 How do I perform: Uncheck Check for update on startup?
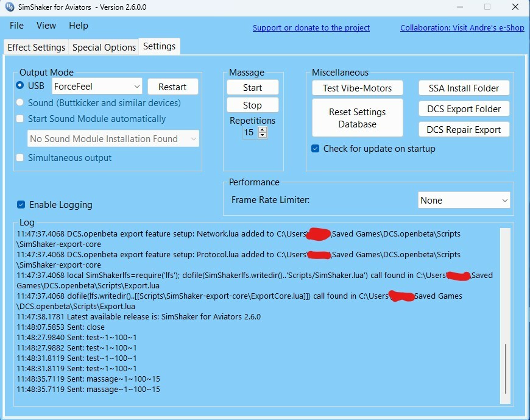[x=315, y=149]
